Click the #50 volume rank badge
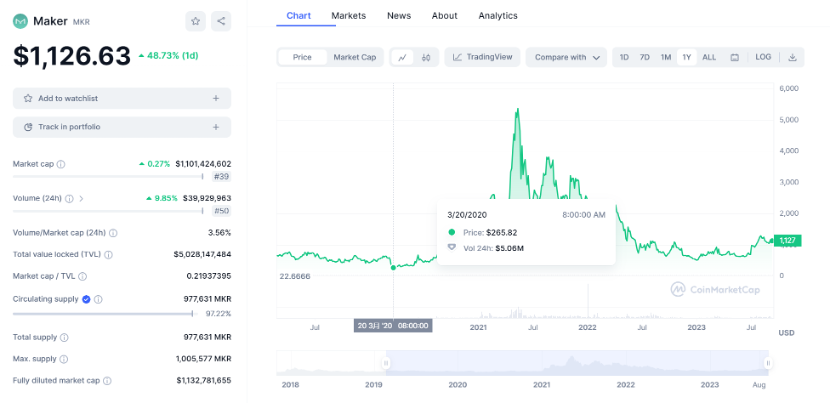The image size is (830, 404). (x=222, y=211)
